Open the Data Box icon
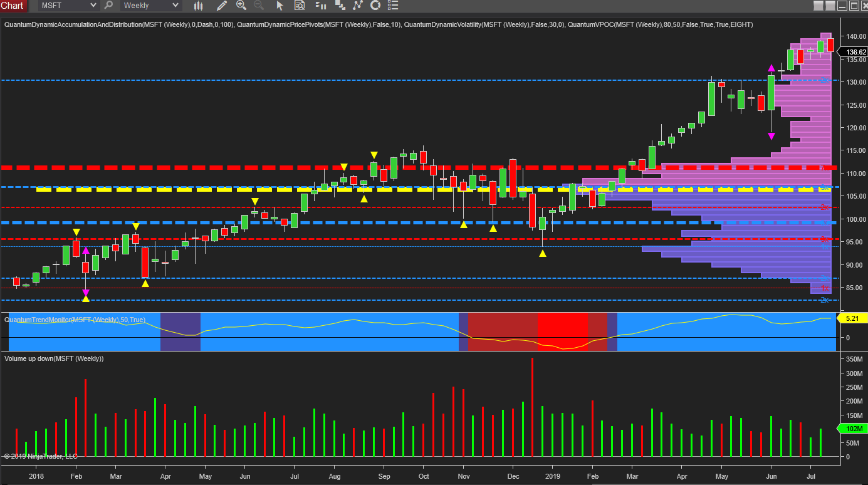 click(x=300, y=6)
